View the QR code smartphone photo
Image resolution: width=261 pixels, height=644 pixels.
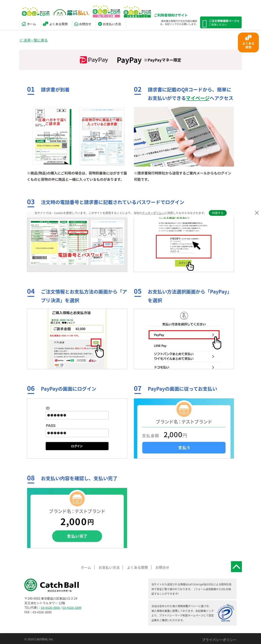tap(184, 137)
